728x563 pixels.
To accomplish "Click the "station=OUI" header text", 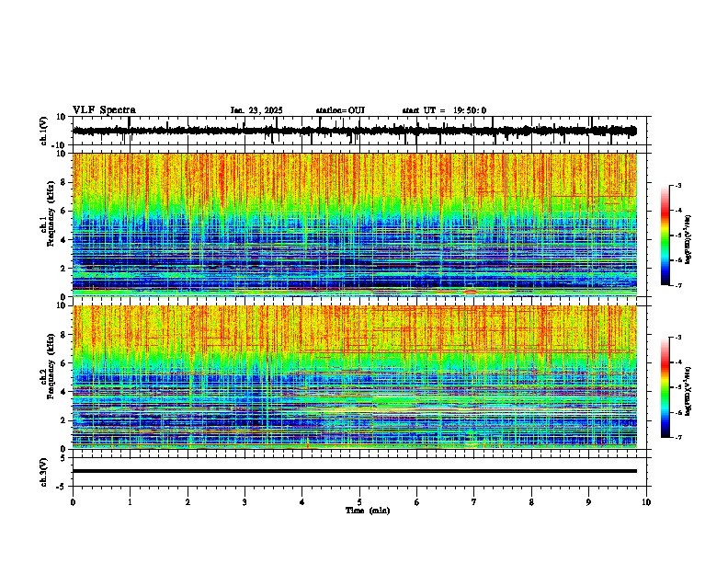I will 340,110.
